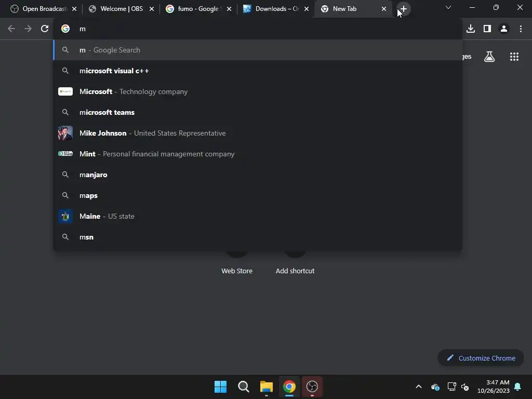Click the network display tray icon
Screen dimensions: 532x399
pos(451,387)
